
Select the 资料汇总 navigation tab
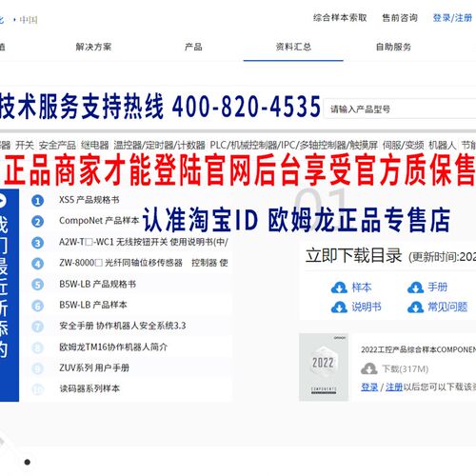pyautogui.click(x=293, y=47)
